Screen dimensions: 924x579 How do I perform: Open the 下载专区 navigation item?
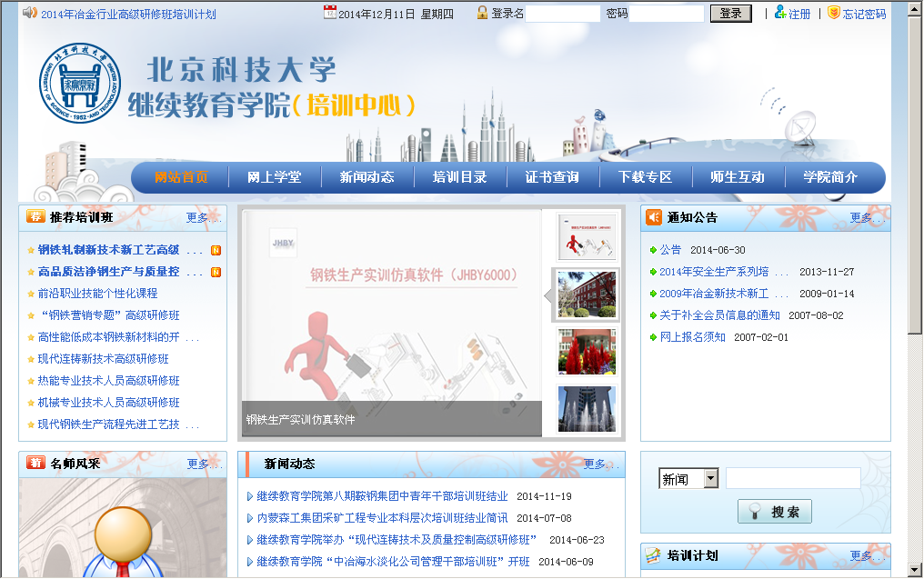pyautogui.click(x=646, y=177)
